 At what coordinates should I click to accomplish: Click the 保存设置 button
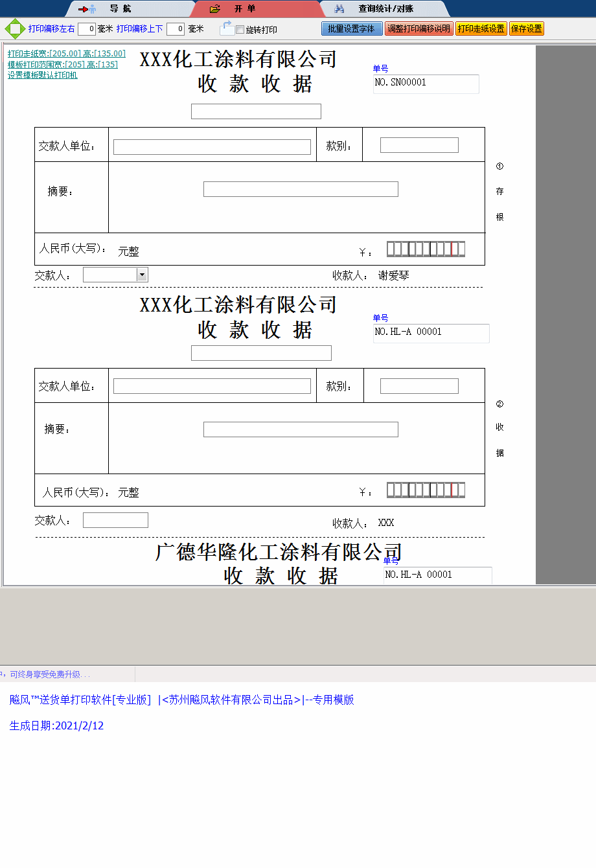pos(527,29)
